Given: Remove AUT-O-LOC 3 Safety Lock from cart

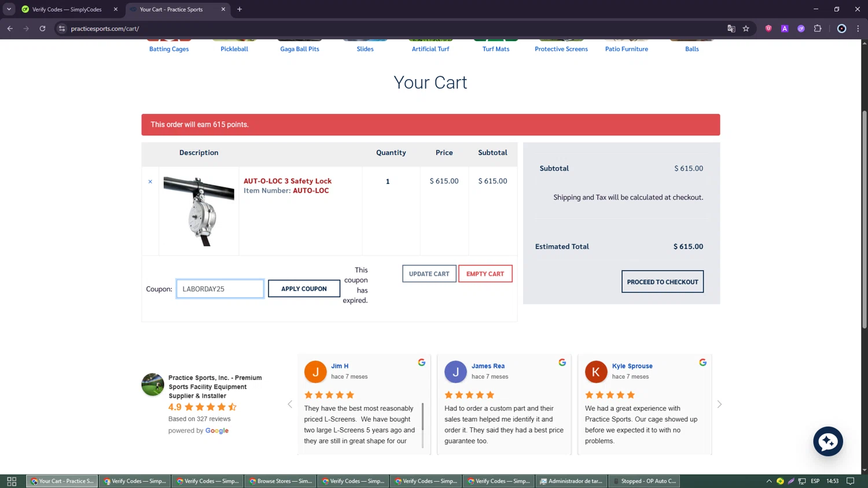Looking at the screenshot, I should [150, 182].
